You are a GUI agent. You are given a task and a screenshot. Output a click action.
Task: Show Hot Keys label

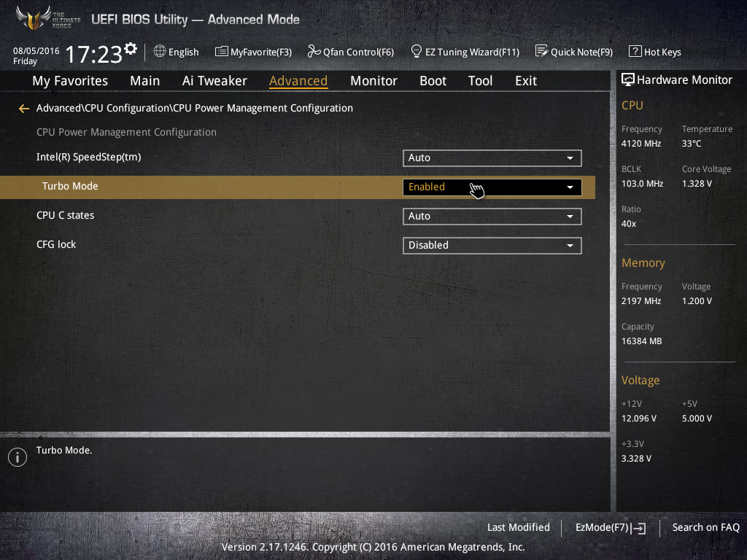(662, 52)
